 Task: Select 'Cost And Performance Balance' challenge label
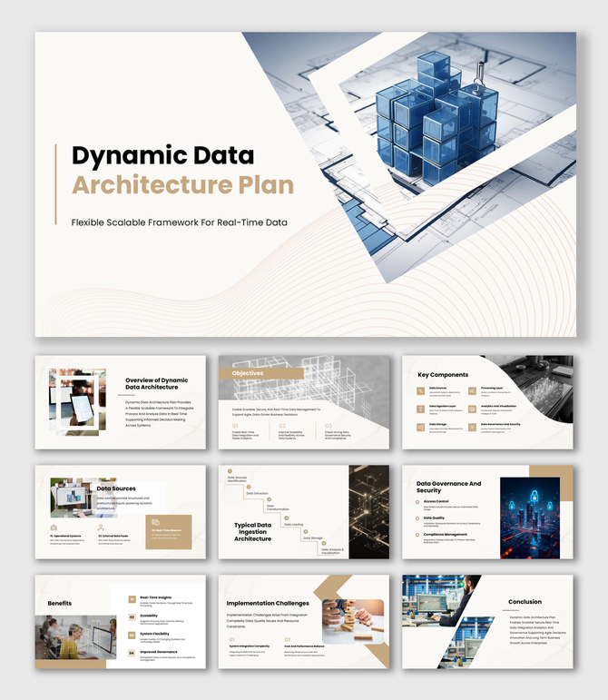304,646
